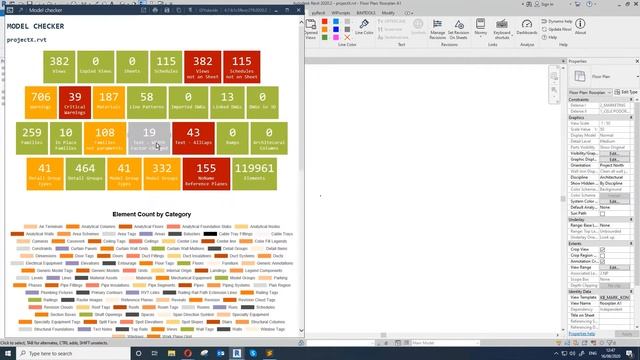Viewport: 640px width, 360px height.
Task: Click the Skype icon in taskbar
Action: tap(253, 353)
